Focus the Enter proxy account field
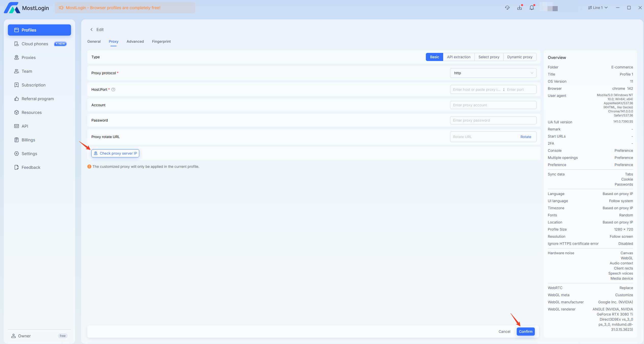The image size is (644, 344). point(493,105)
